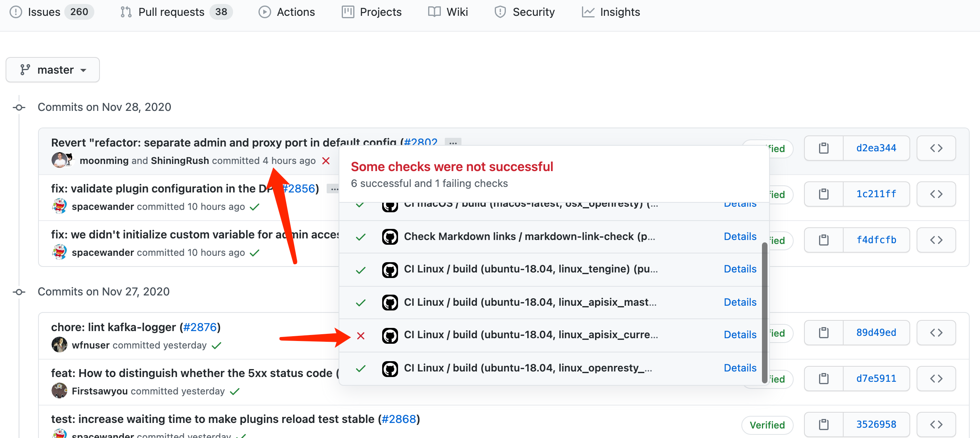Click the branch icon in the master selector

25,69
